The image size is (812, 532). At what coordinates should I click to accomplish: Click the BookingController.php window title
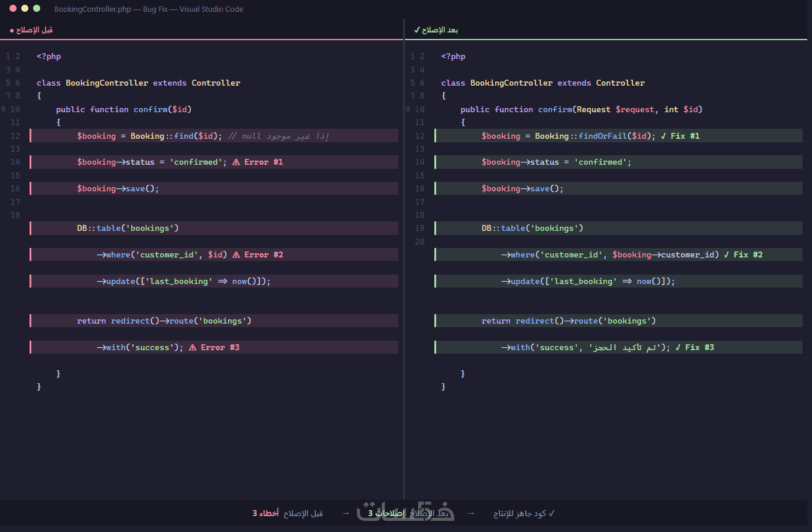[x=149, y=9]
